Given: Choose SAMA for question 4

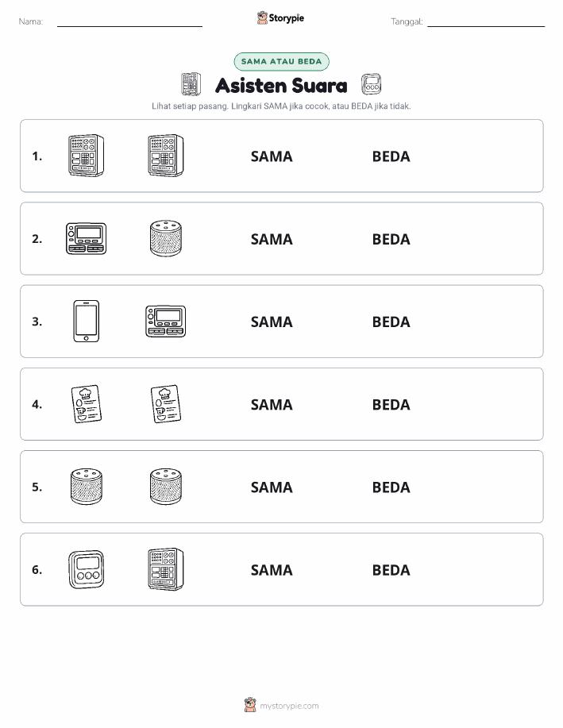Looking at the screenshot, I should pos(272,404).
